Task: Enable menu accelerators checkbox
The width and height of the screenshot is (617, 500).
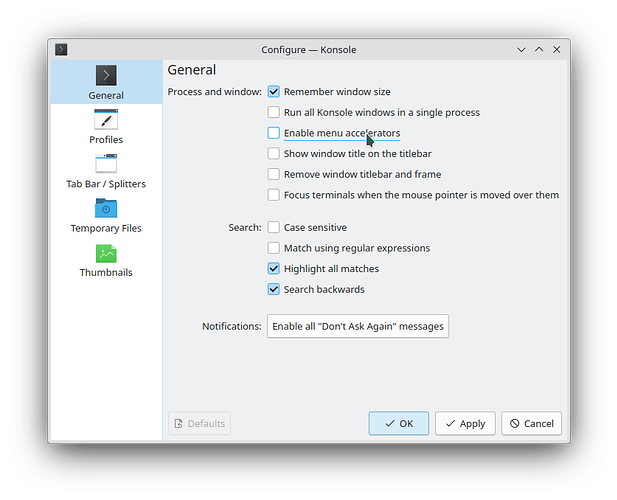Action: pos(273,133)
